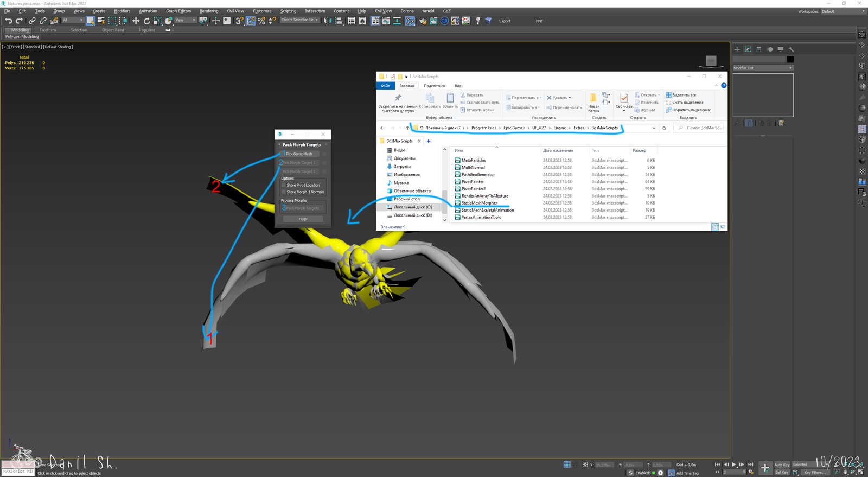This screenshot has height=477, width=868.
Task: Open the Graph Editors menu
Action: (178, 11)
